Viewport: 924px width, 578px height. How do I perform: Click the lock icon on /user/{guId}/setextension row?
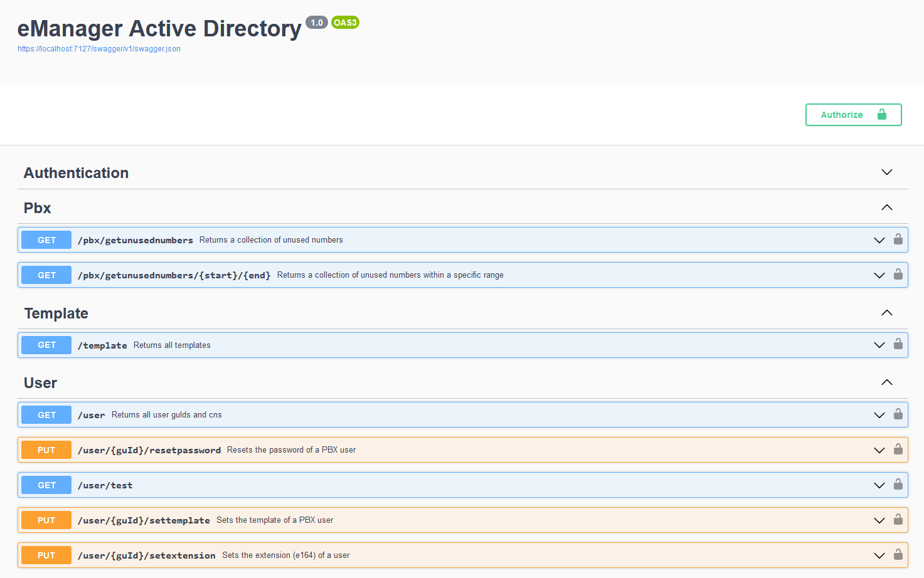898,555
